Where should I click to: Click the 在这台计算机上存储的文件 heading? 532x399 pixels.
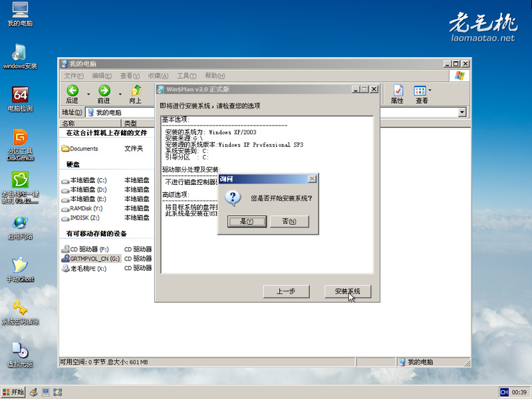tap(106, 133)
